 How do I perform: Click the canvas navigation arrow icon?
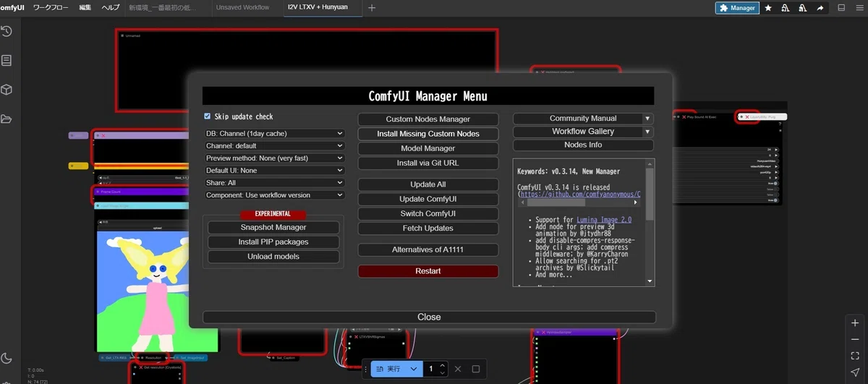tap(855, 372)
